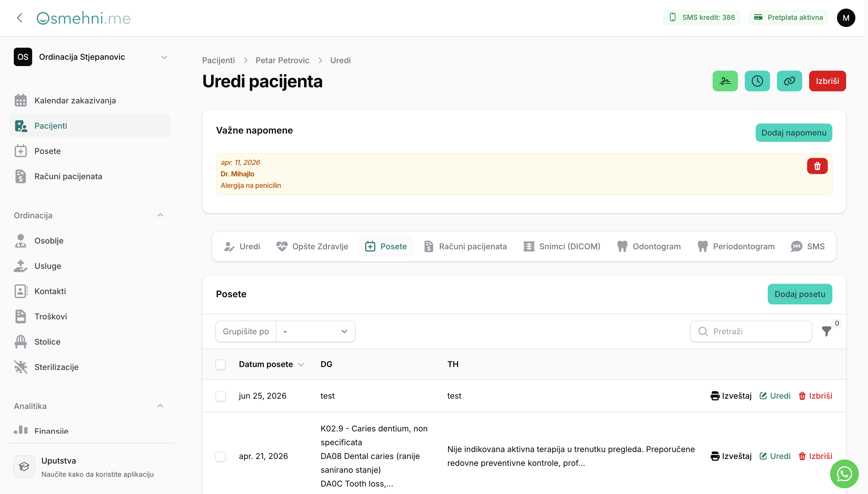The width and height of the screenshot is (868, 494).
Task: Switch to the Računi pacijenata tab
Action: 465,246
